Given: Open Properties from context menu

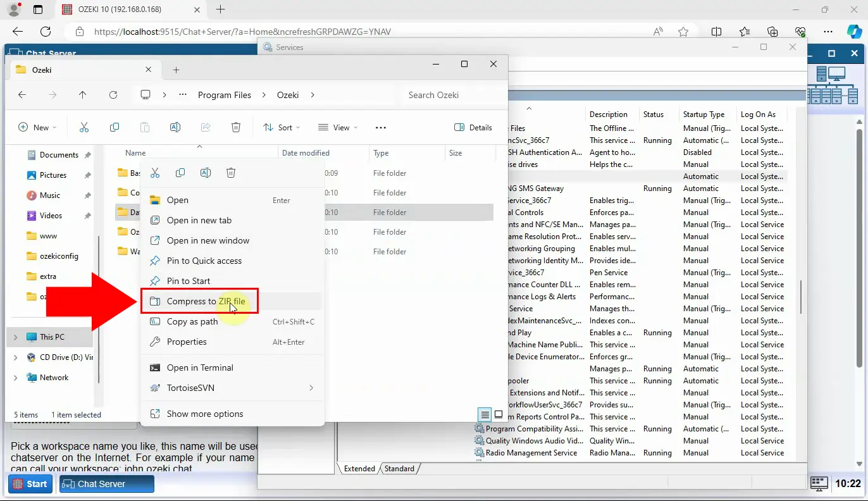Looking at the screenshot, I should 232,342.
